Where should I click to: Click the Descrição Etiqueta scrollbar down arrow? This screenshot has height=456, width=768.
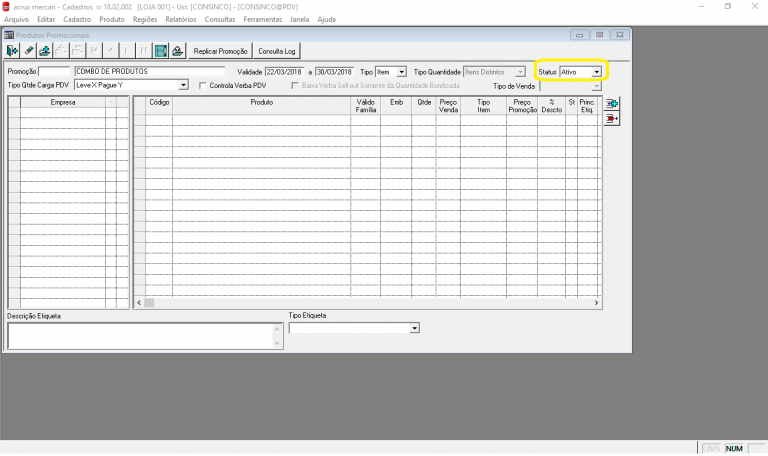[277, 343]
